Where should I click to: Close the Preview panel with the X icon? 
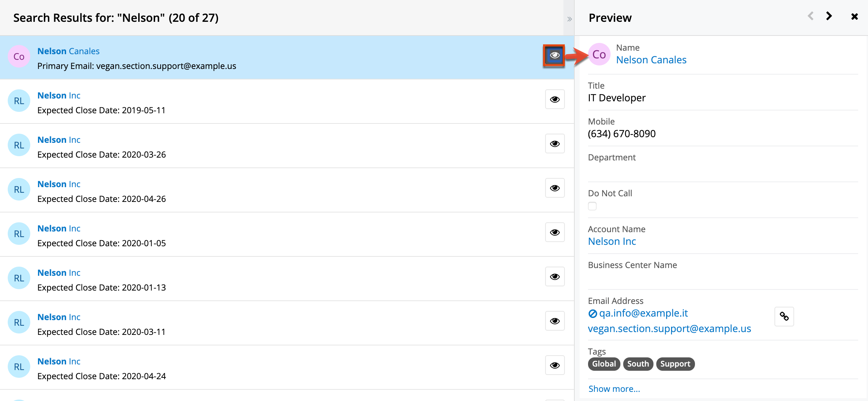tap(855, 16)
